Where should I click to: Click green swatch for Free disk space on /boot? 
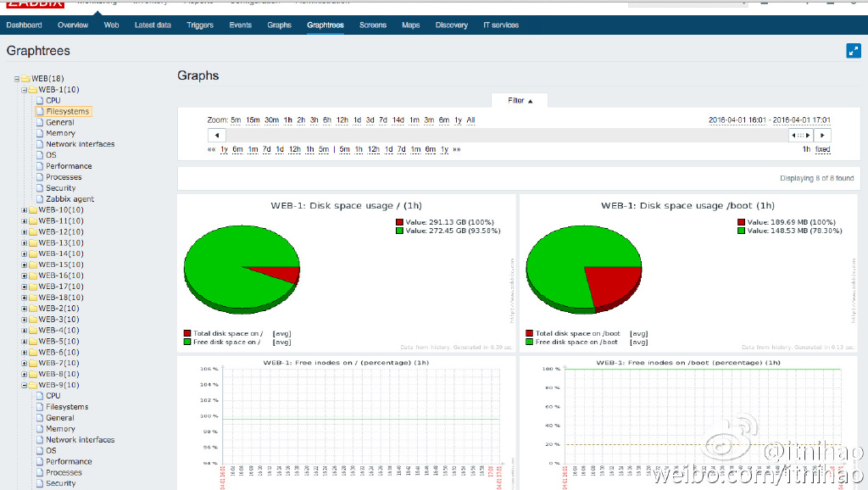[529, 342]
